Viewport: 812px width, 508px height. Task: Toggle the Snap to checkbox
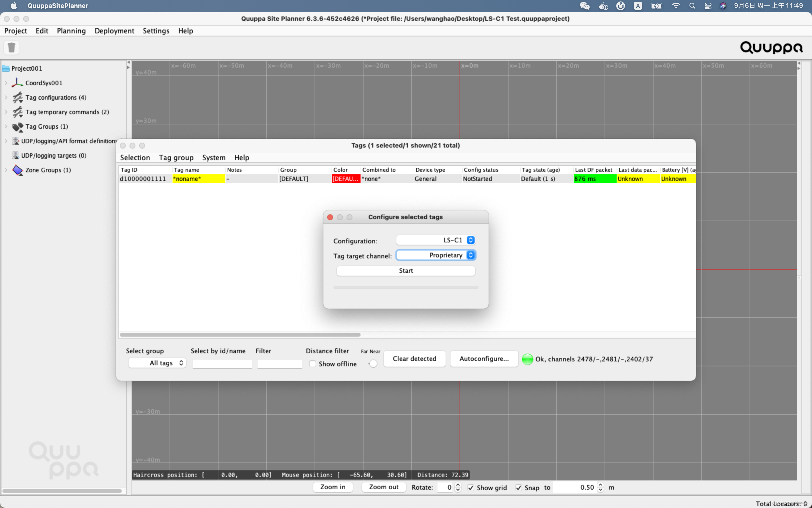[519, 487]
